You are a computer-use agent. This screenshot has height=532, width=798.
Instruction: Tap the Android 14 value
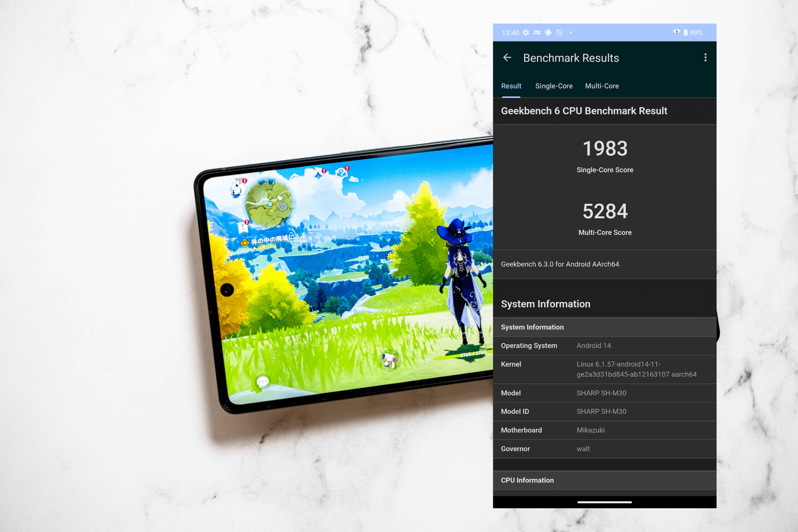click(x=593, y=346)
